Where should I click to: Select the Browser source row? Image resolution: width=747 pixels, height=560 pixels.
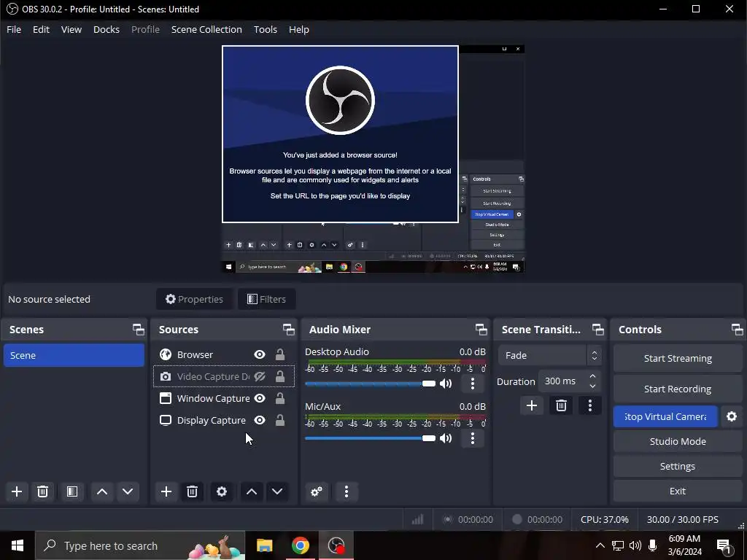[x=224, y=355]
